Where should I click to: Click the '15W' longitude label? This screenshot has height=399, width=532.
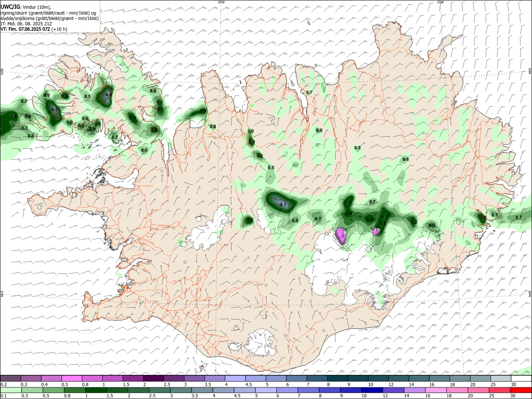pyautogui.click(x=440, y=2)
